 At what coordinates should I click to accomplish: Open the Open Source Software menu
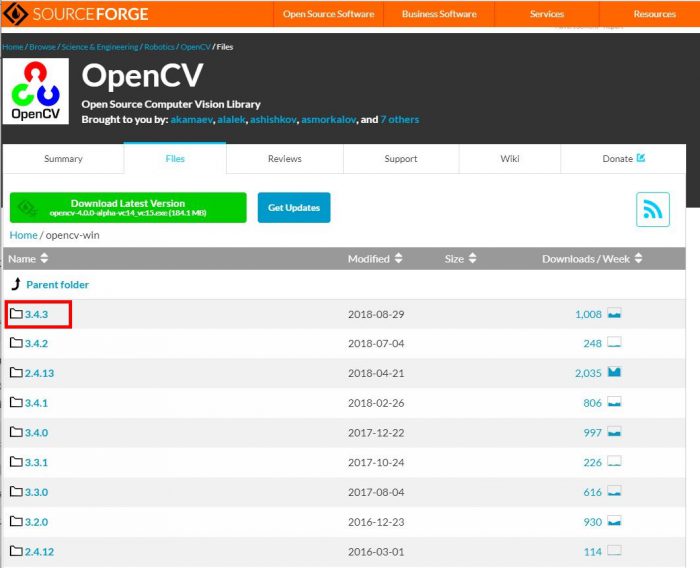coord(329,14)
